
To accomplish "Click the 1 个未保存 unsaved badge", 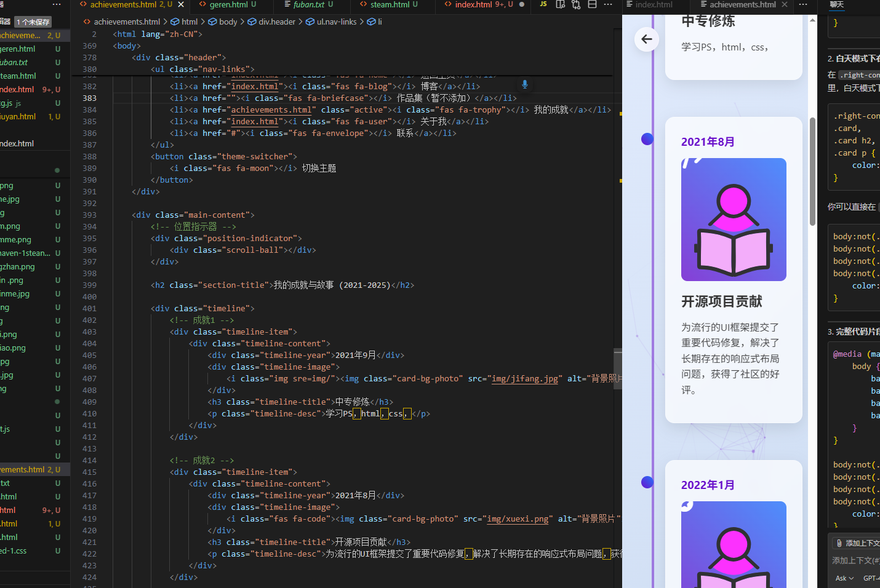I will tap(33, 22).
